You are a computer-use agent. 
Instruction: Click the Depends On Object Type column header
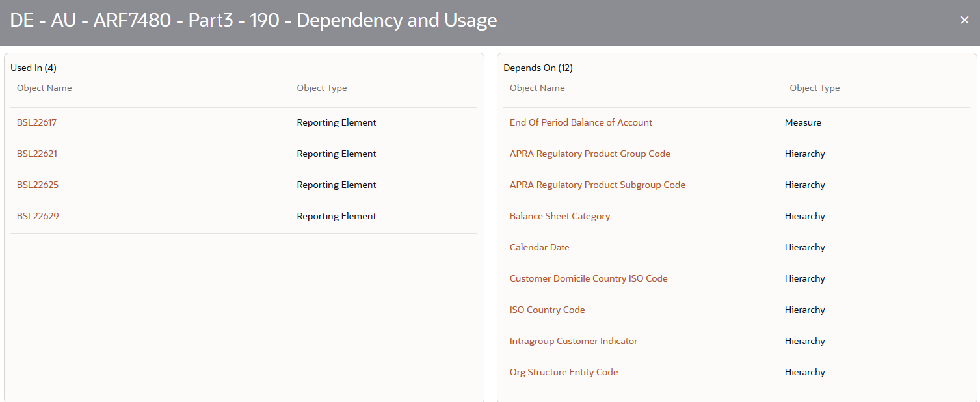(814, 87)
